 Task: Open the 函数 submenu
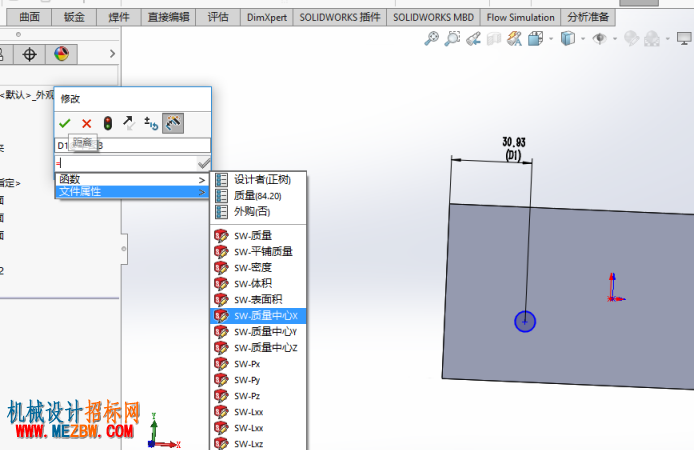pyautogui.click(x=132, y=180)
